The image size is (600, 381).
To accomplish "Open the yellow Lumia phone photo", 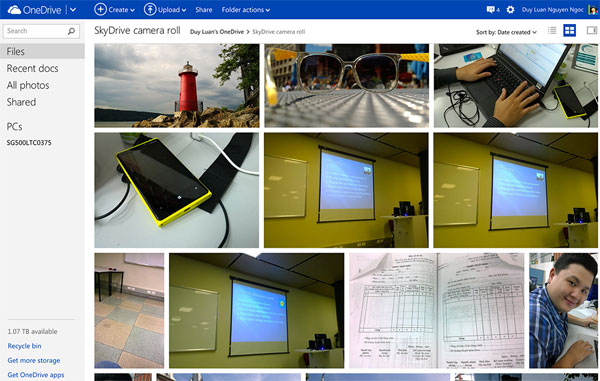I will (x=176, y=190).
